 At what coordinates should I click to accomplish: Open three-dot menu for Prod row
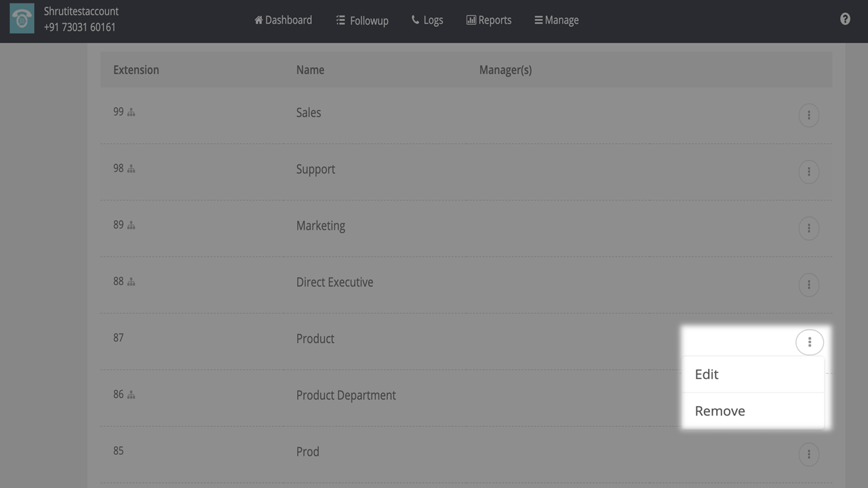808,454
